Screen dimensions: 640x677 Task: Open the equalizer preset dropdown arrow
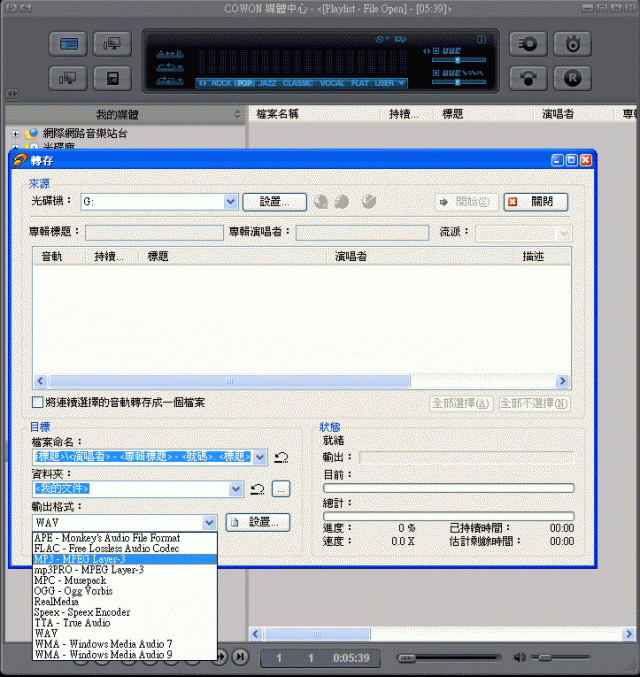tap(401, 83)
